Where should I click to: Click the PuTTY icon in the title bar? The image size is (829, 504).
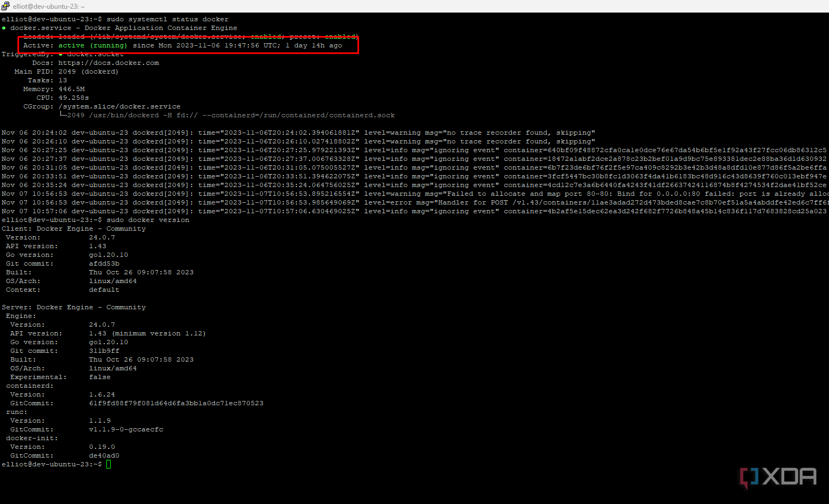[5, 6]
